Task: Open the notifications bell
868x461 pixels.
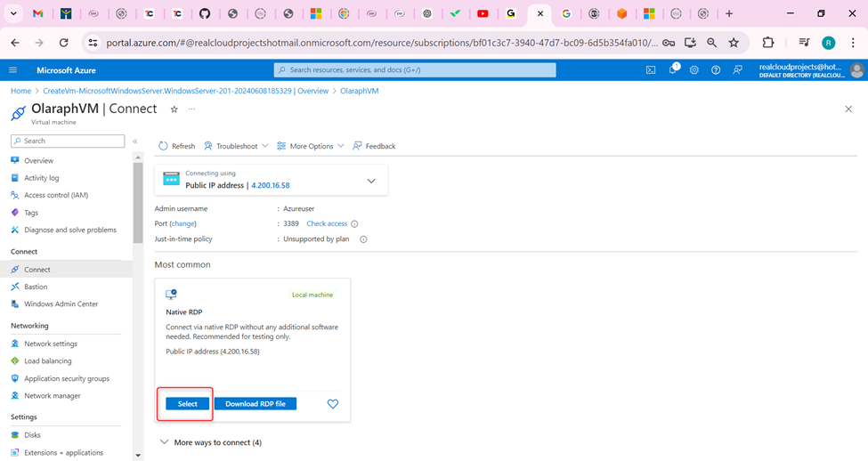Action: [673, 69]
